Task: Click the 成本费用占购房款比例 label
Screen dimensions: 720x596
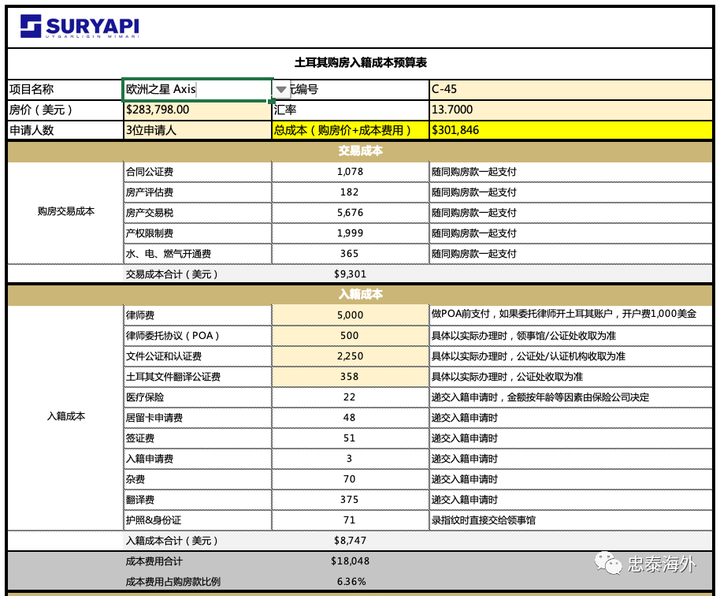Action: [x=173, y=581]
